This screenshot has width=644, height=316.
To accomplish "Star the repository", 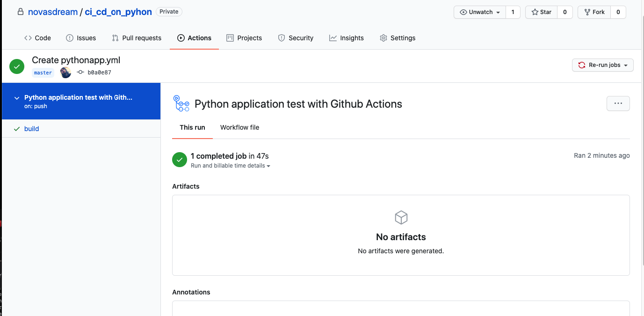I will coord(541,12).
